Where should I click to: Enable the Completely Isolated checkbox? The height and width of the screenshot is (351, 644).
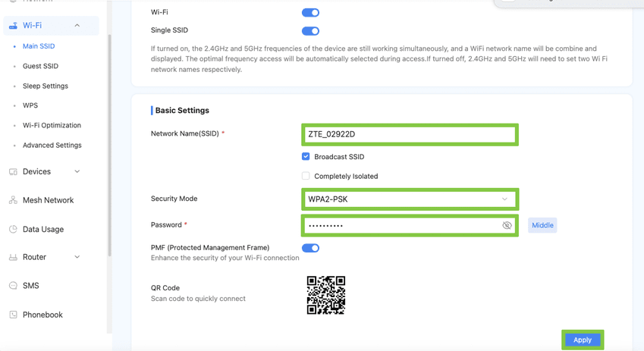click(x=306, y=176)
